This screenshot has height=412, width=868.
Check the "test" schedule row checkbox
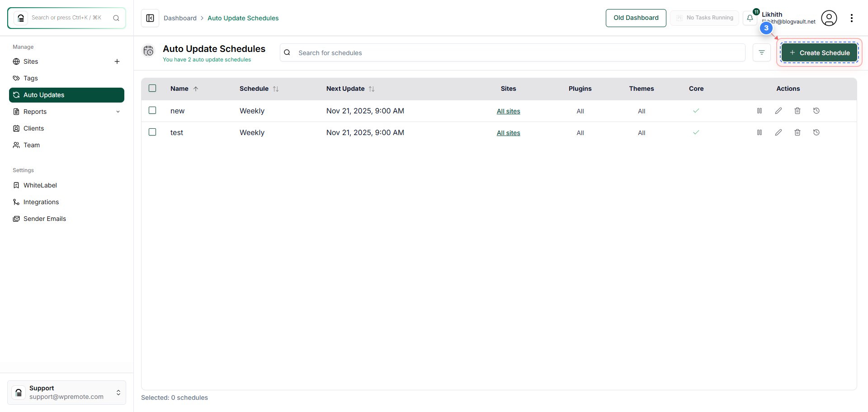pos(152,132)
